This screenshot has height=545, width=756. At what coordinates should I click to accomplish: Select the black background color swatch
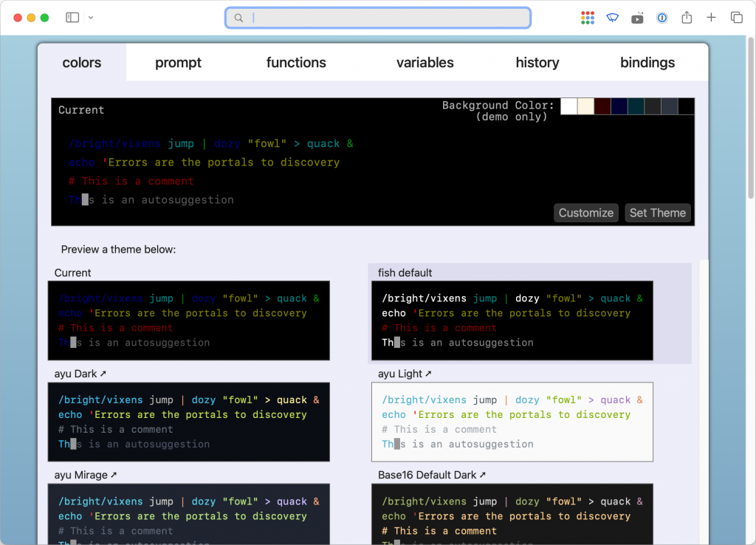pos(686,106)
